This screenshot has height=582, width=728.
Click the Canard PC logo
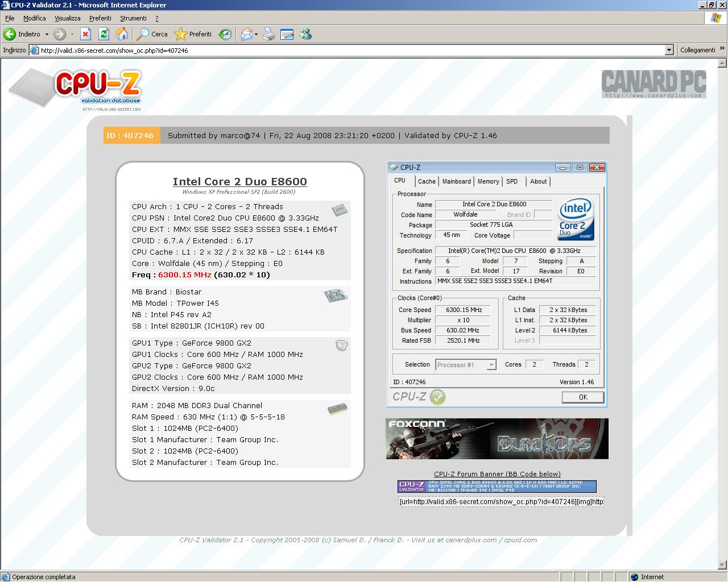pyautogui.click(x=654, y=84)
